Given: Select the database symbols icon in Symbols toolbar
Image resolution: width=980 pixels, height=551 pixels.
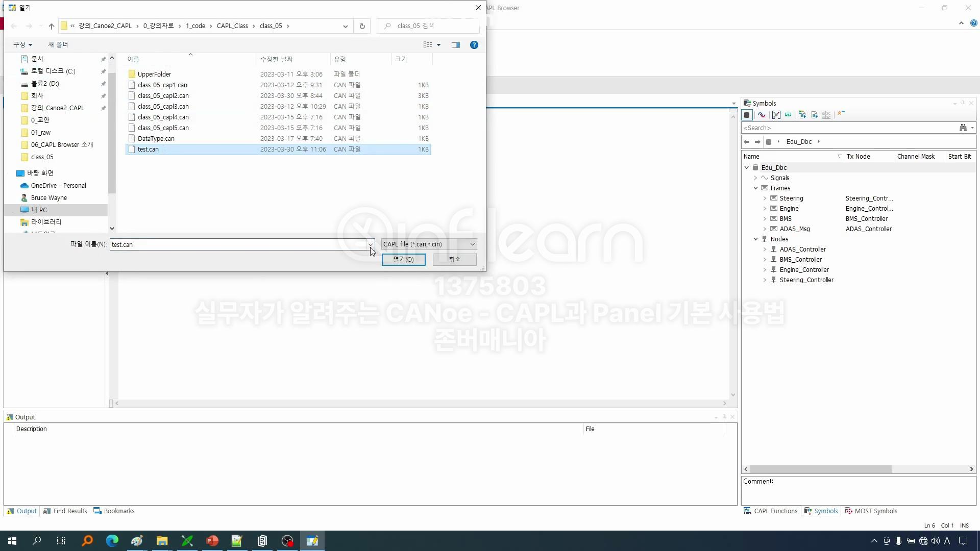Looking at the screenshot, I should click(x=747, y=115).
